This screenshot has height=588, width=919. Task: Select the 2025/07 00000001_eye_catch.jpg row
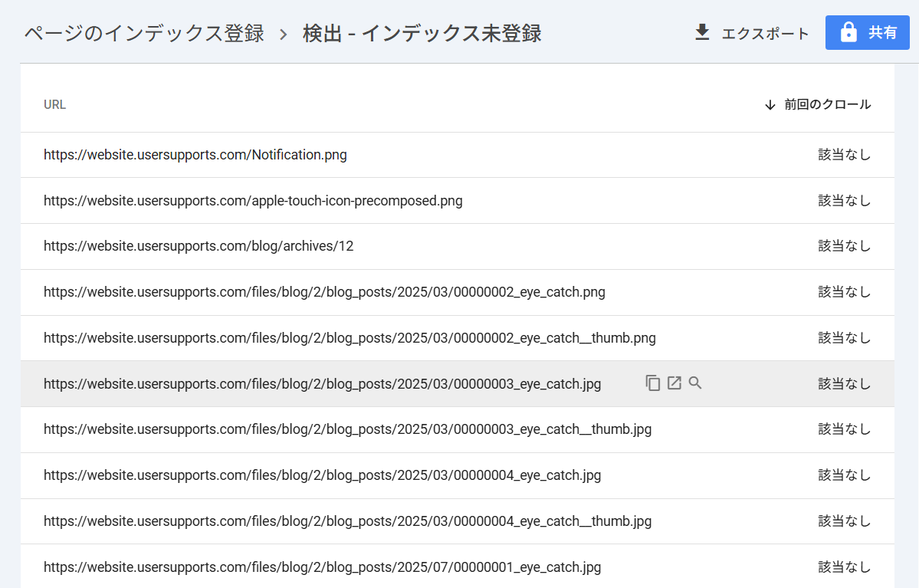tap(322, 567)
